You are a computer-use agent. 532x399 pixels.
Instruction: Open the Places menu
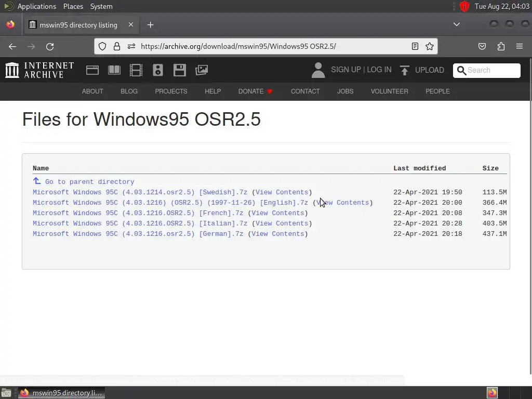(x=73, y=6)
